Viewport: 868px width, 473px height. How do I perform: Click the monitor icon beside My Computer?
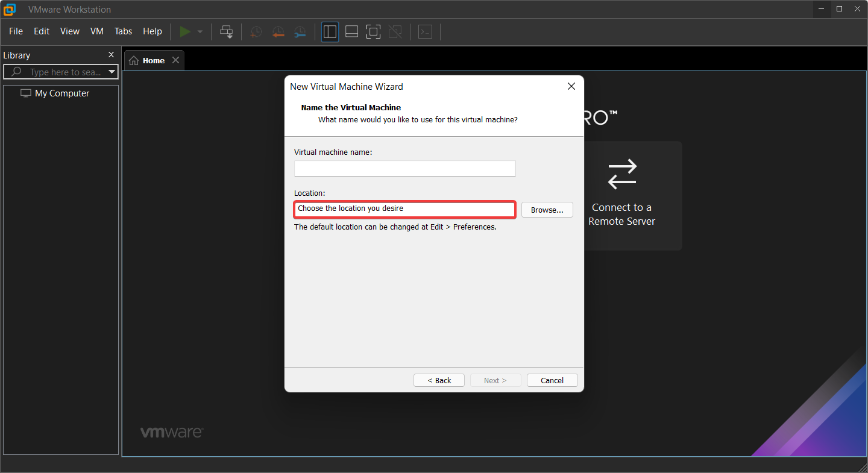(26, 93)
